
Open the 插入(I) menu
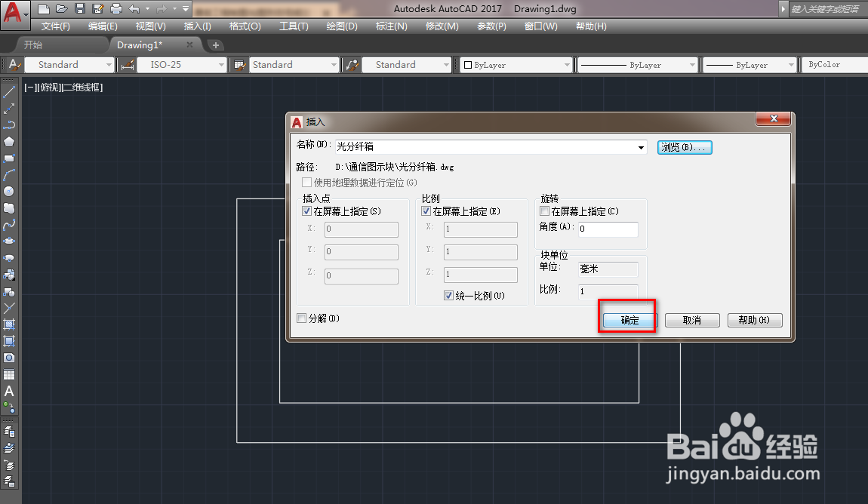click(198, 26)
